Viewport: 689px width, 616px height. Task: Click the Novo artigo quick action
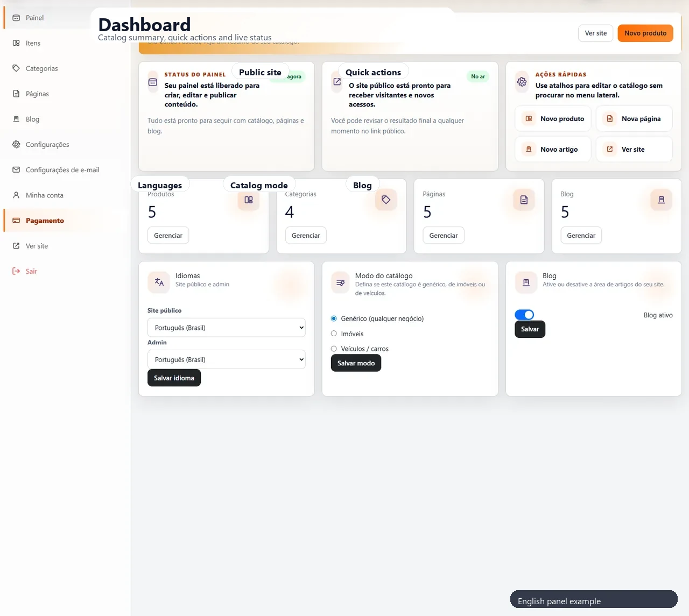click(553, 149)
